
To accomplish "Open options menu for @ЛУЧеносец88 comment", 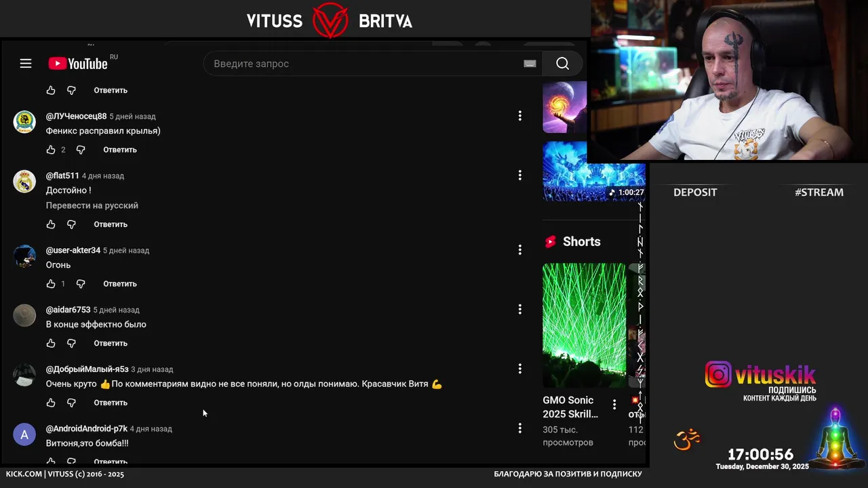I will [x=520, y=116].
